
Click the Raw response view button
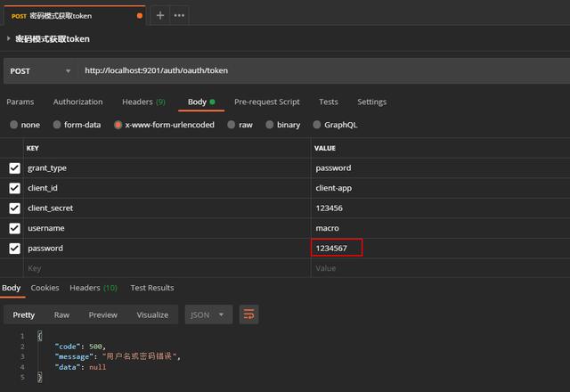(61, 314)
